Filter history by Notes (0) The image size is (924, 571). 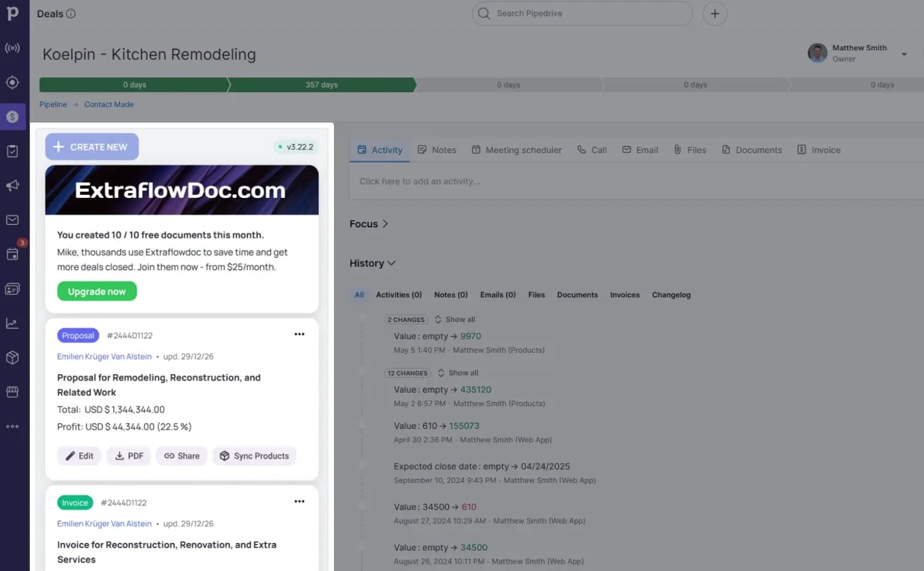click(x=451, y=294)
